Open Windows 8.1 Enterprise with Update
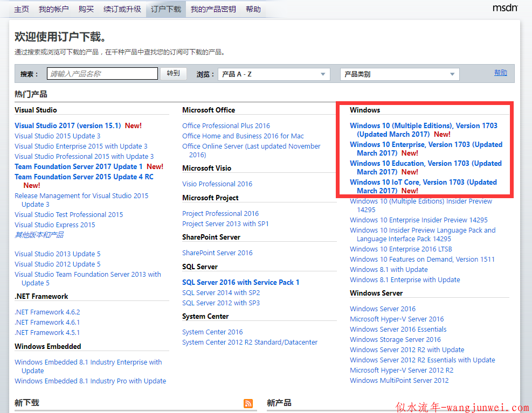This screenshot has width=532, height=413. pyautogui.click(x=405, y=280)
